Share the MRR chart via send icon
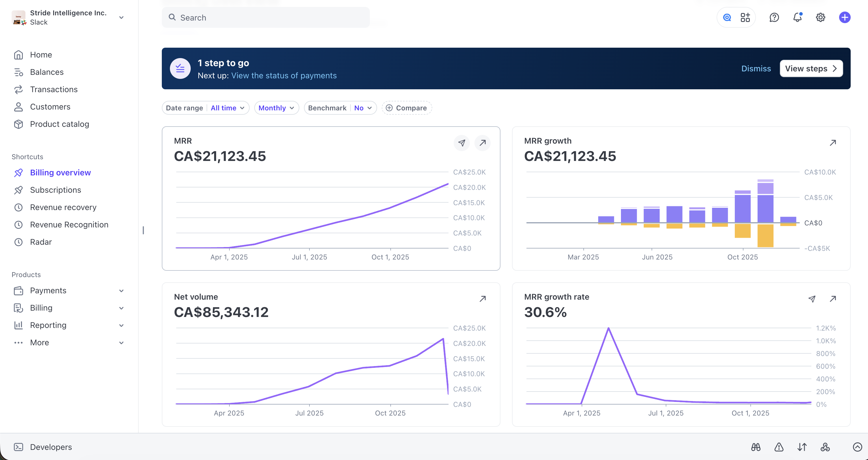The image size is (868, 460). point(462,143)
